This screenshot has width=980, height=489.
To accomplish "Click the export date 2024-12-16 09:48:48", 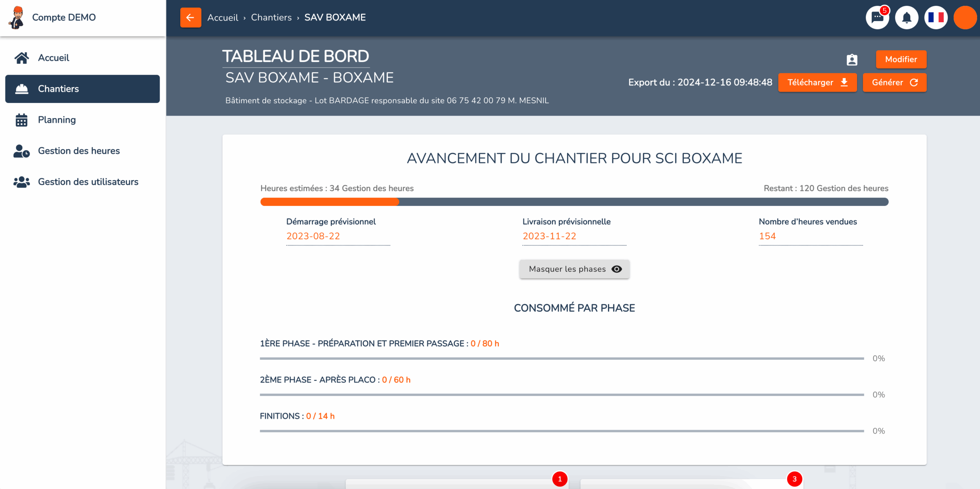I will pos(725,83).
